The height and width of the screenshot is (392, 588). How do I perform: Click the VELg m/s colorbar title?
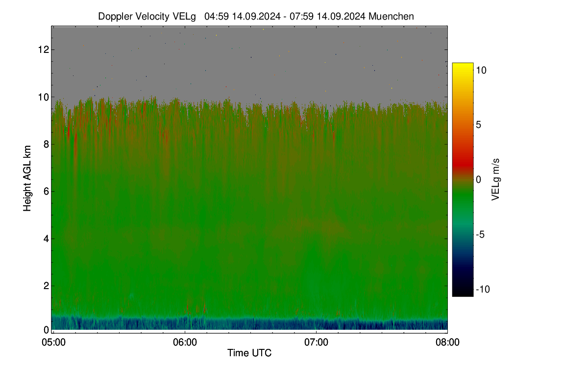[495, 179]
